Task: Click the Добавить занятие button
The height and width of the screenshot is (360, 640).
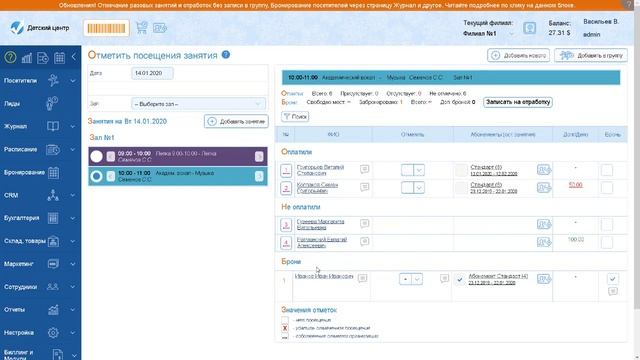Action: coord(236,122)
